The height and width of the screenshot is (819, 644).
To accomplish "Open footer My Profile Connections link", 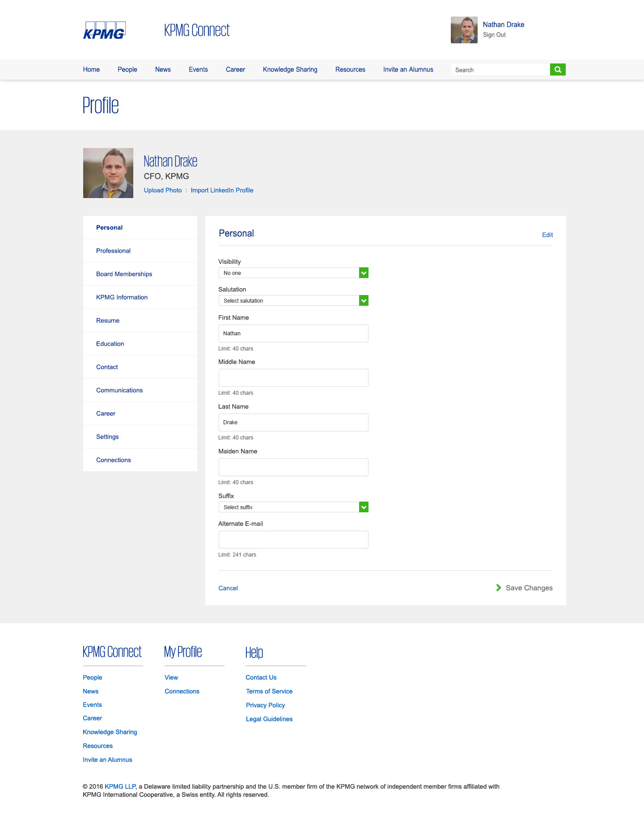I will coord(182,691).
